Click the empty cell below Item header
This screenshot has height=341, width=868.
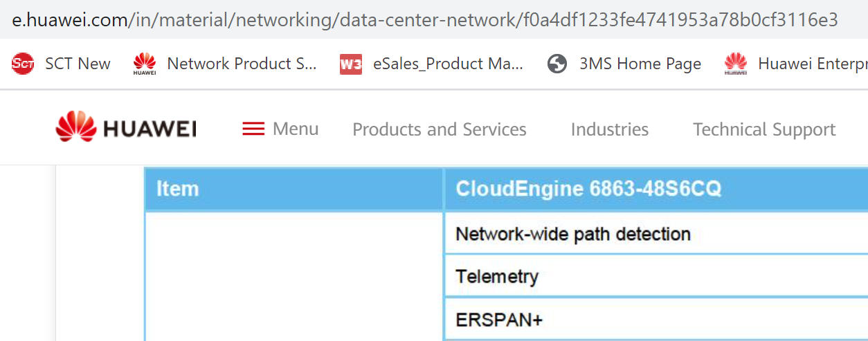(293, 277)
